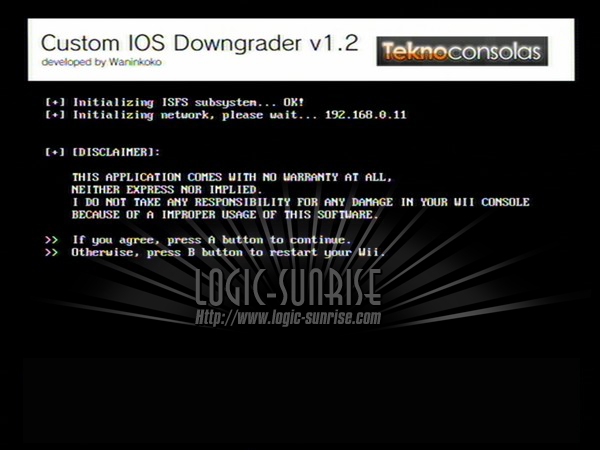Click the >> arrow before 'If you agree'

pos(52,240)
